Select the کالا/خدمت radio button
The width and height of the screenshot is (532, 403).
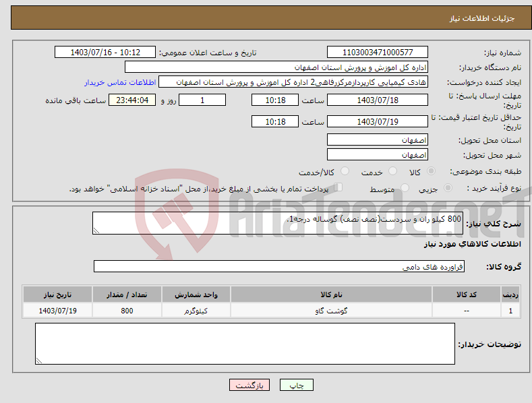(345, 171)
